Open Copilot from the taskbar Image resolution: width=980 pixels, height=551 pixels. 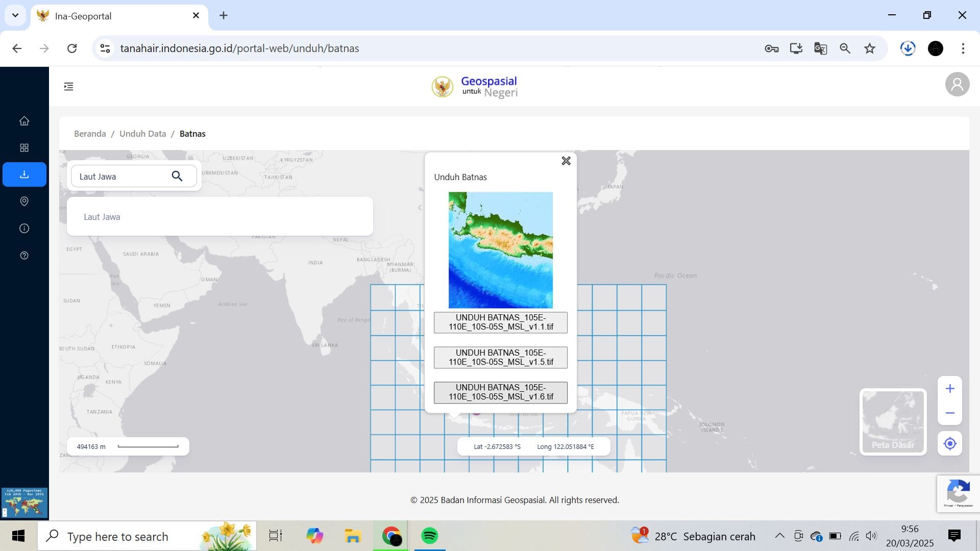click(314, 536)
